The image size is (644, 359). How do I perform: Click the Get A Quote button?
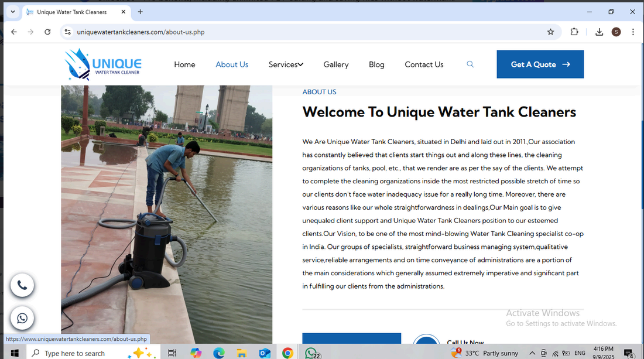pyautogui.click(x=540, y=64)
